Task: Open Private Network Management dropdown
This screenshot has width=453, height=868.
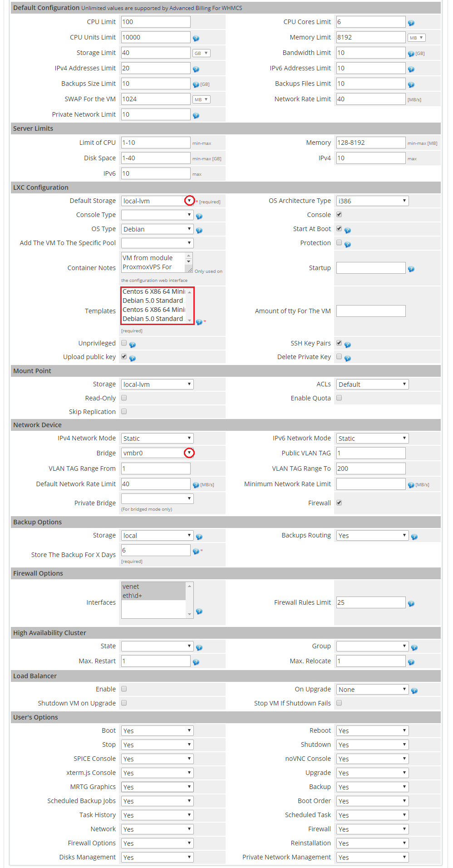Action: 372,857
